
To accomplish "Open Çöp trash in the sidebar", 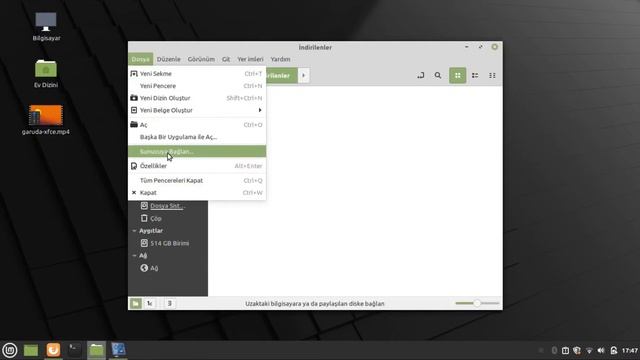I will (x=156, y=219).
